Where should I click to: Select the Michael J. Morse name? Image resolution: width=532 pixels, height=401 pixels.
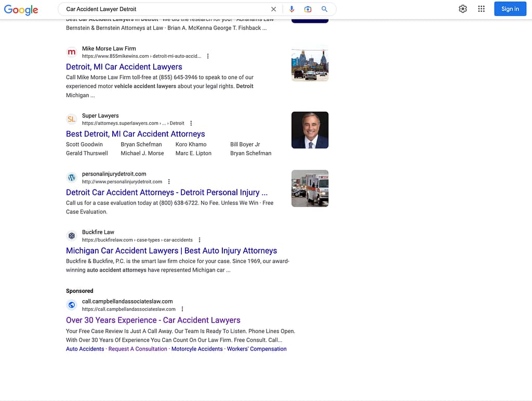pos(142,153)
